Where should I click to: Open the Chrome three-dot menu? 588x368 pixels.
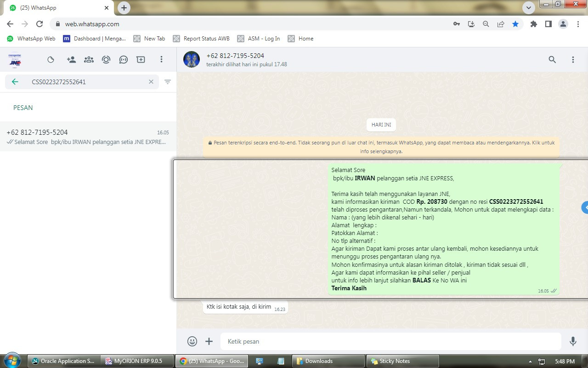(578, 24)
